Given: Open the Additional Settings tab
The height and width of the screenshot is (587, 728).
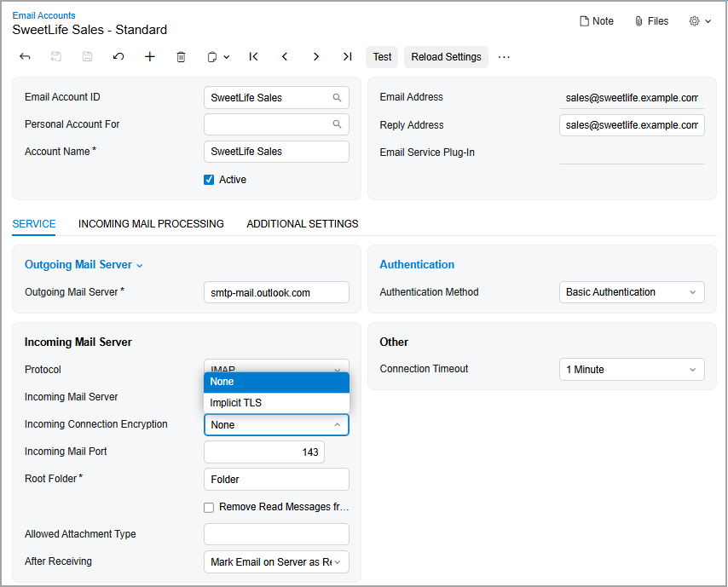Looking at the screenshot, I should coord(303,224).
